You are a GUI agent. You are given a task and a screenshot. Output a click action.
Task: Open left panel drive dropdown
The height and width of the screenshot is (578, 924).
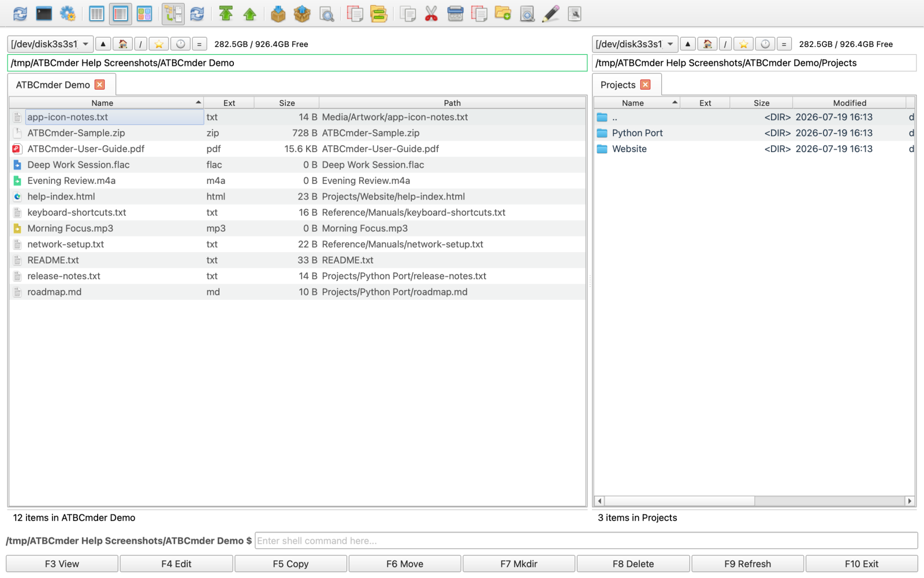[x=51, y=44]
